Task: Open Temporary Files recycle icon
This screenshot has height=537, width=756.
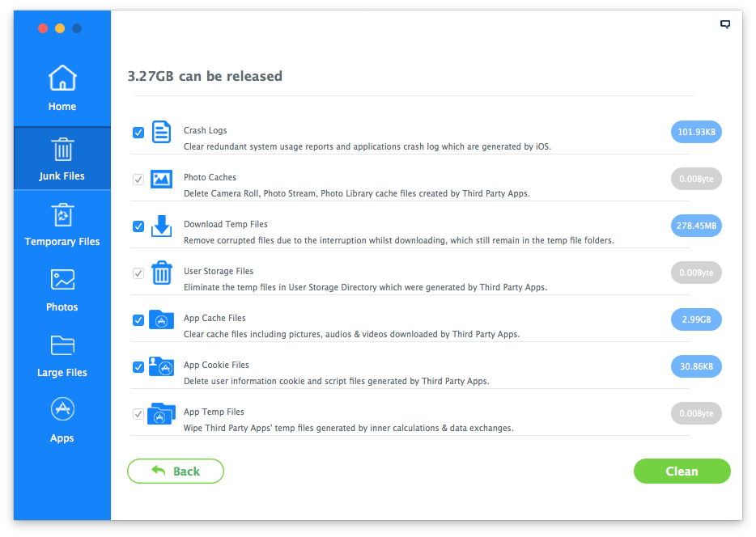Action: [62, 215]
